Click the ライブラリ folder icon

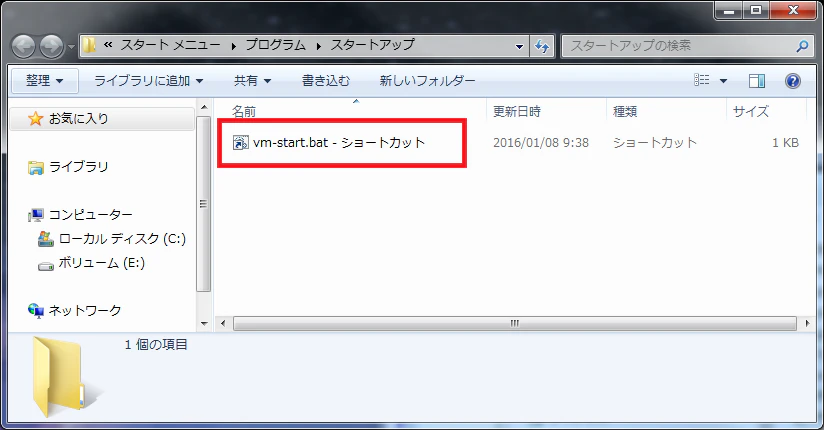point(36,168)
